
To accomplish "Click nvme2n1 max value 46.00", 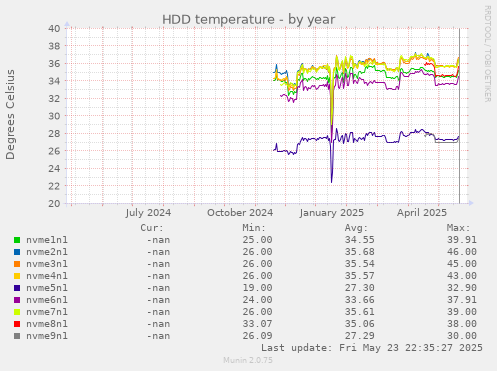I will 462,252.
